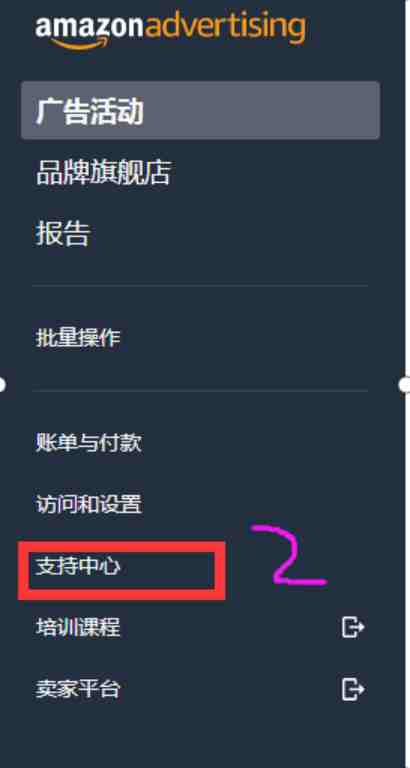Click the white 'amazon' word in logo
The width and height of the screenshot is (410, 768).
tap(90, 26)
